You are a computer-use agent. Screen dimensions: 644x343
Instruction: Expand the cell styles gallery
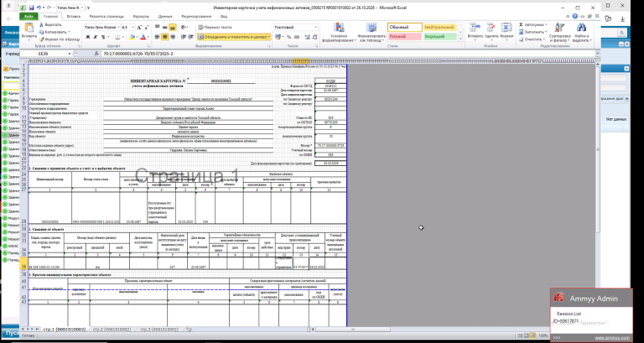[460, 38]
